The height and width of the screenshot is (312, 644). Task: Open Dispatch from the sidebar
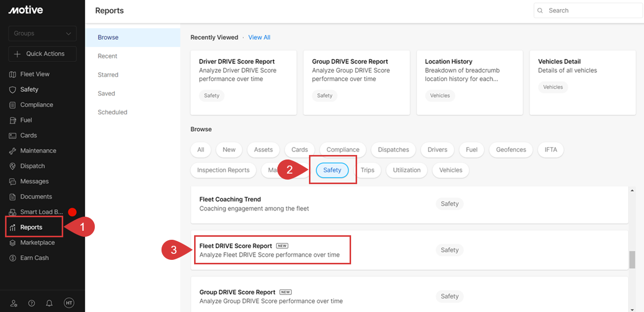point(33,166)
